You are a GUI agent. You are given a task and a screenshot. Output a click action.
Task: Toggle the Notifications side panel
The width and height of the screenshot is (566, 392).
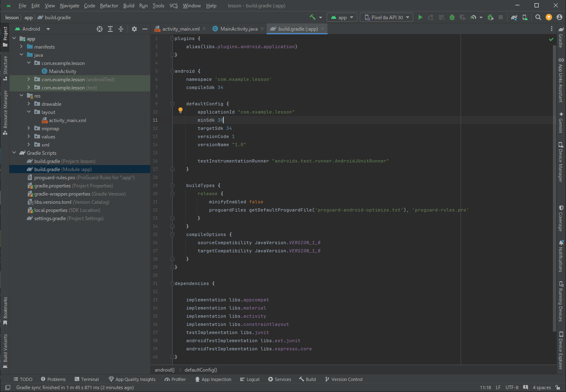(x=561, y=256)
